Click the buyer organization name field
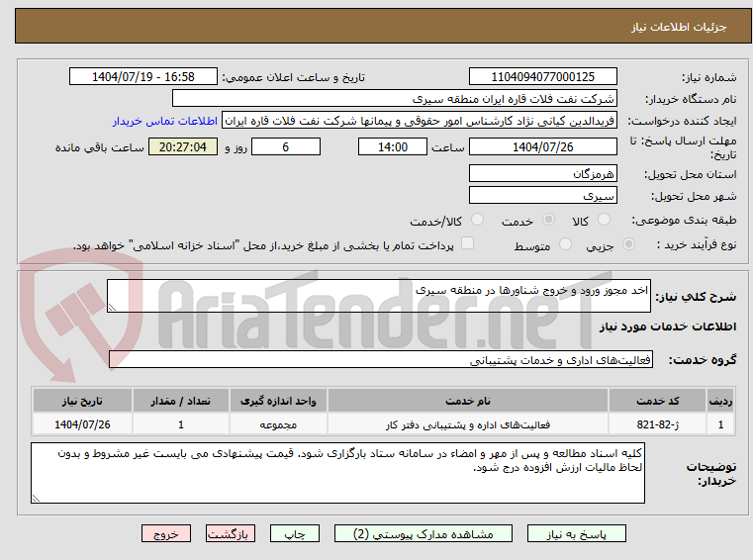753x560 pixels. (394, 99)
